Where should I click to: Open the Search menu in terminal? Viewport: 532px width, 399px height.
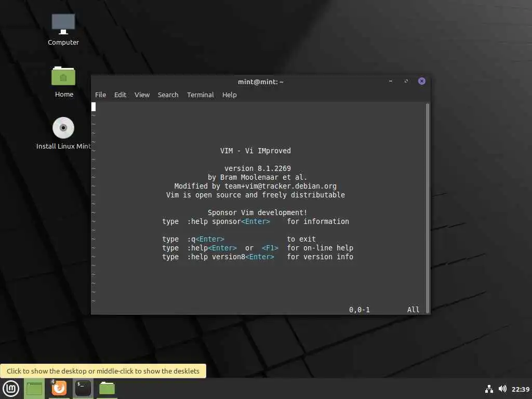pyautogui.click(x=168, y=95)
